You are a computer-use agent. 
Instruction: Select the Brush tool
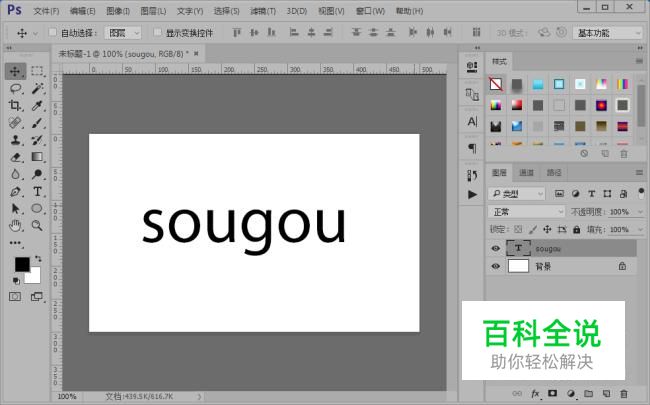[37, 123]
